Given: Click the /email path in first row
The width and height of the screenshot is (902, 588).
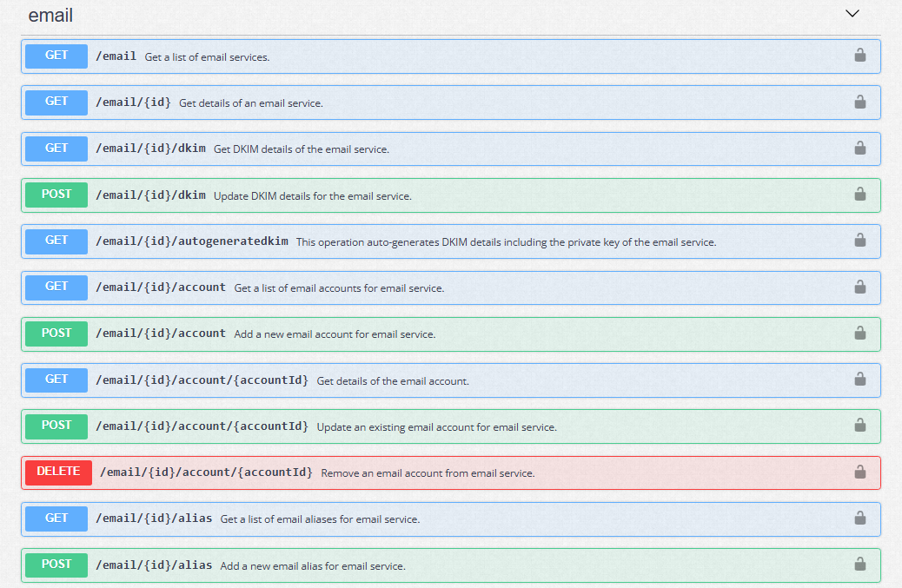Looking at the screenshot, I should point(116,56).
